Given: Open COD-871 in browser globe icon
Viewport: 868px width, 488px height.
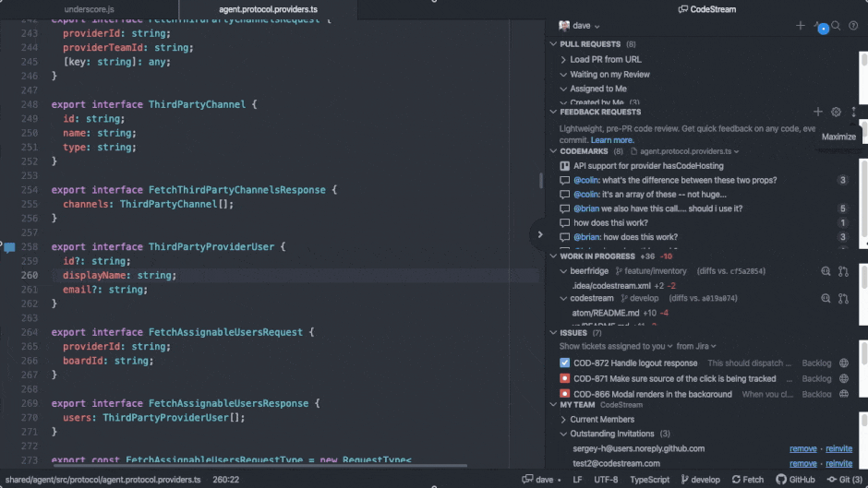Looking at the screenshot, I should tap(844, 378).
